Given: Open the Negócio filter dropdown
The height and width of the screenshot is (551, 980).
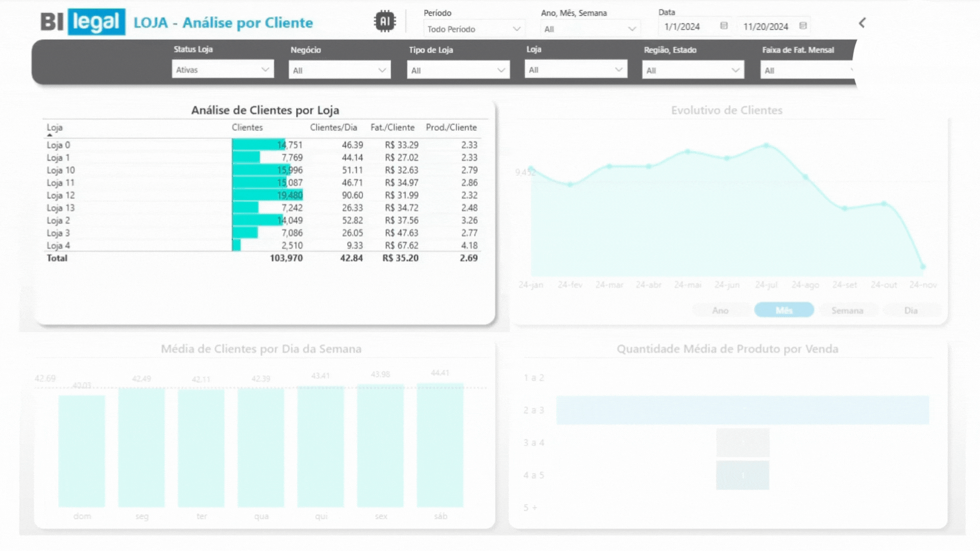Looking at the screenshot, I should [339, 70].
